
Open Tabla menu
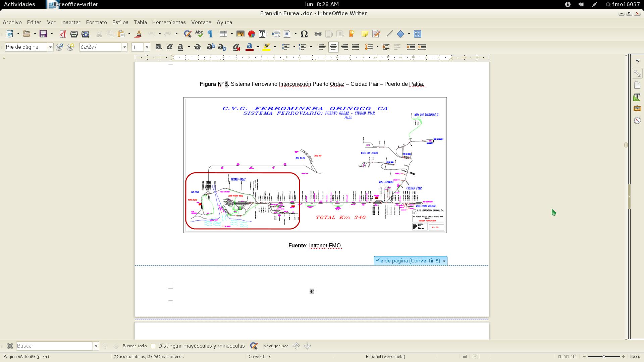click(x=140, y=22)
